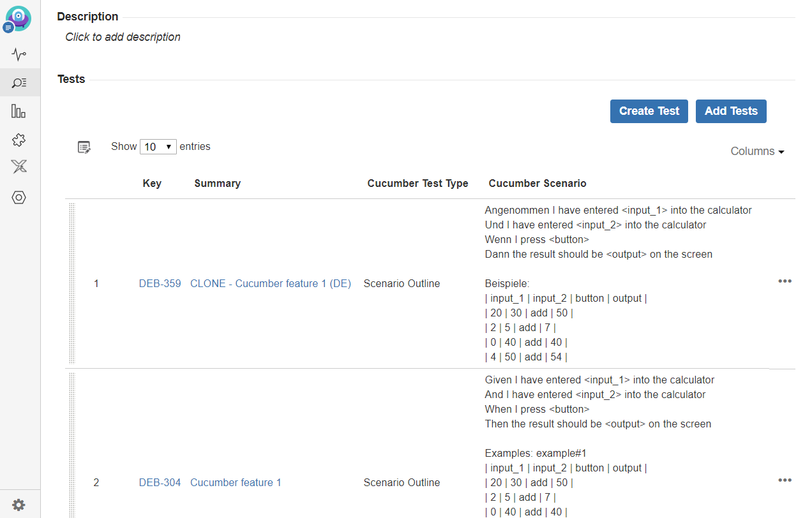Expand the Columns dropdown
The height and width of the screenshot is (518, 812).
pyautogui.click(x=757, y=151)
